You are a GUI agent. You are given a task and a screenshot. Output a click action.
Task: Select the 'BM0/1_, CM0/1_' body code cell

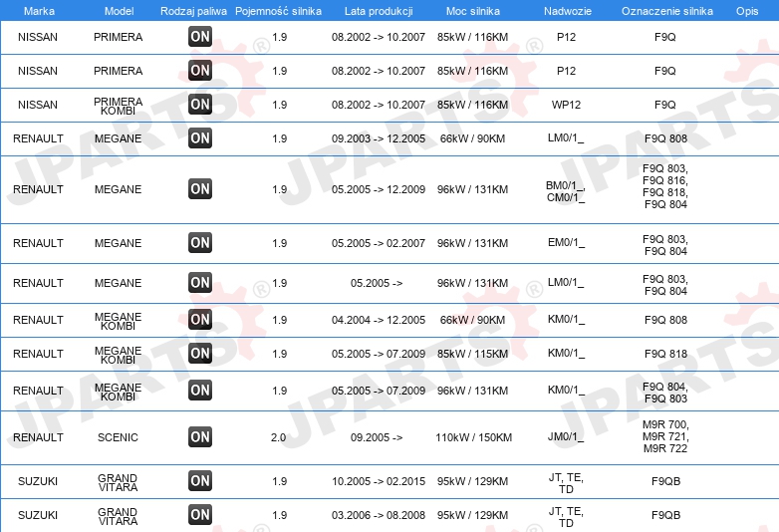point(566,191)
